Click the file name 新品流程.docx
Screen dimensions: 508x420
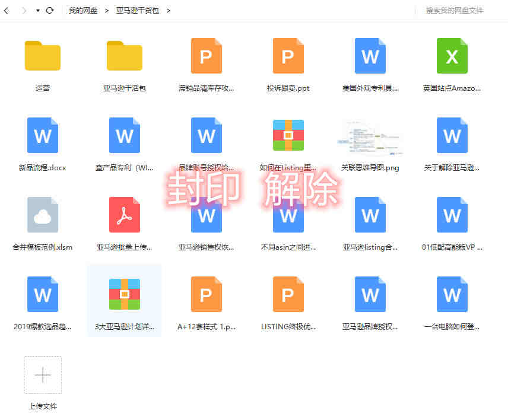[43, 168]
